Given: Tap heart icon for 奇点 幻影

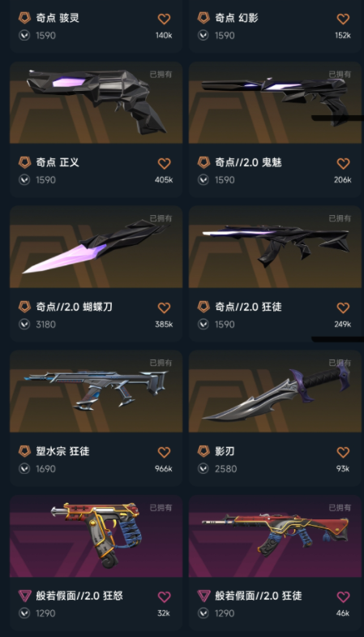Looking at the screenshot, I should [x=343, y=19].
